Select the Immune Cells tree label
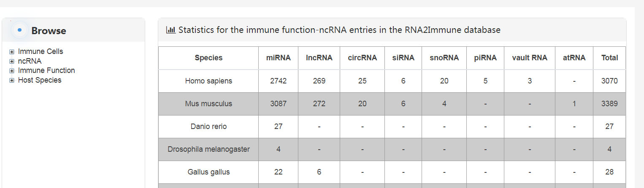The height and width of the screenshot is (188, 644). point(41,51)
